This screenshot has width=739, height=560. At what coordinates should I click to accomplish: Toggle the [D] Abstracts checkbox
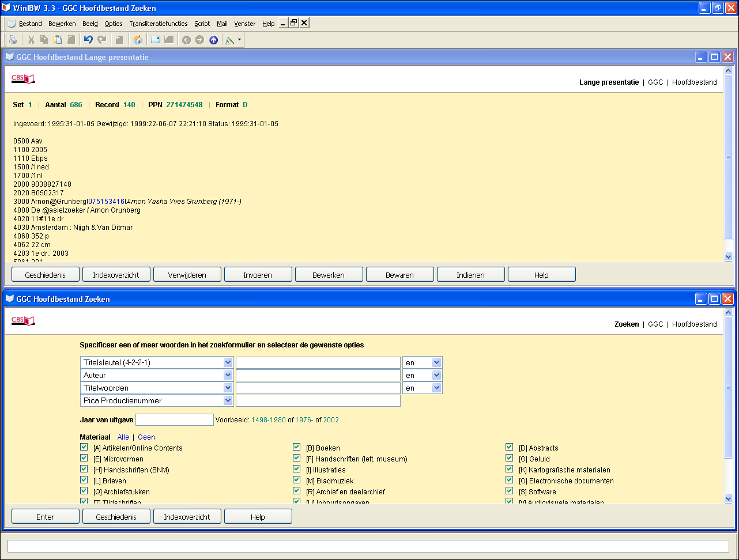tap(510, 447)
